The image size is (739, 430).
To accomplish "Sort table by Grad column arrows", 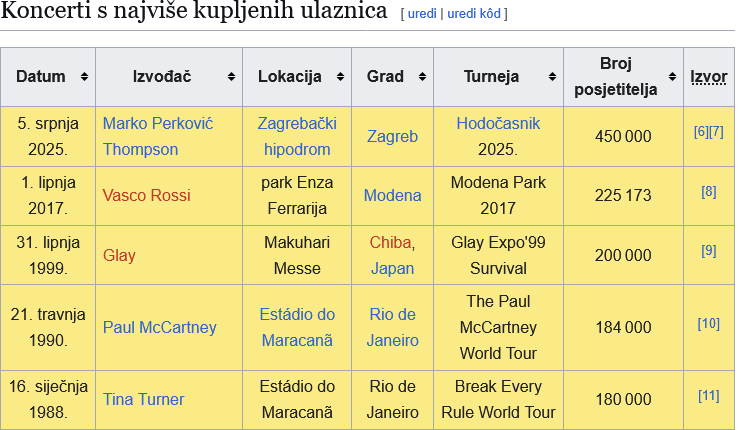I will coord(422,76).
